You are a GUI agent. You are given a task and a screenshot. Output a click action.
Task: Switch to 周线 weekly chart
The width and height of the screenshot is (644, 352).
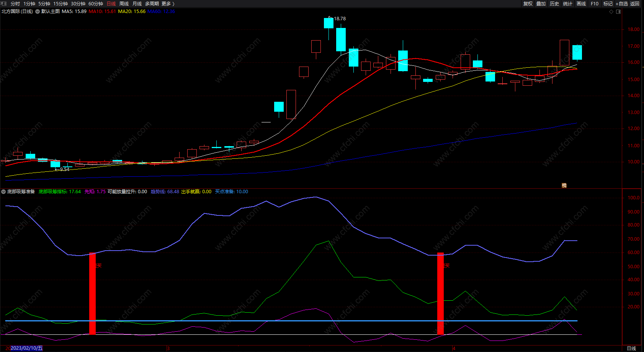pos(124,3)
